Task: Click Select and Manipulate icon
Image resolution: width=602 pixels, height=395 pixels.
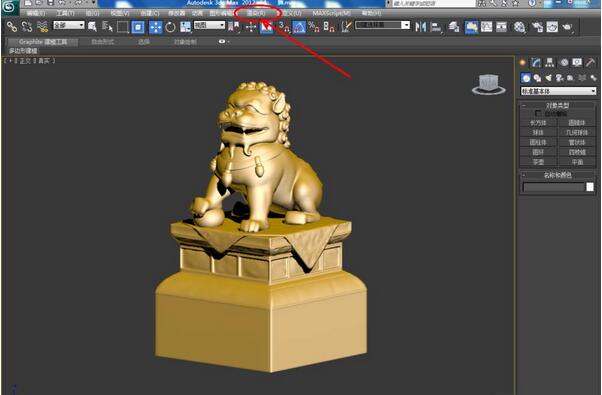Action: 251,27
